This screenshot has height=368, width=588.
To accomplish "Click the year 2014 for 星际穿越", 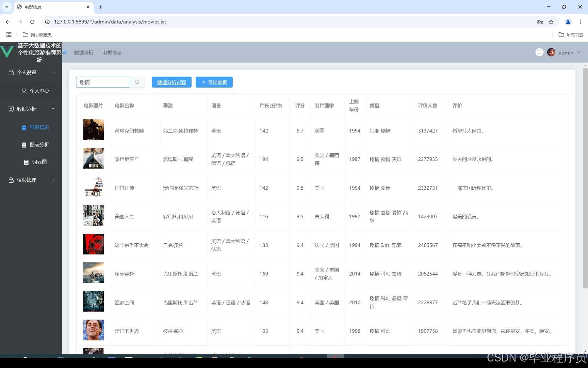I will 355,274.
